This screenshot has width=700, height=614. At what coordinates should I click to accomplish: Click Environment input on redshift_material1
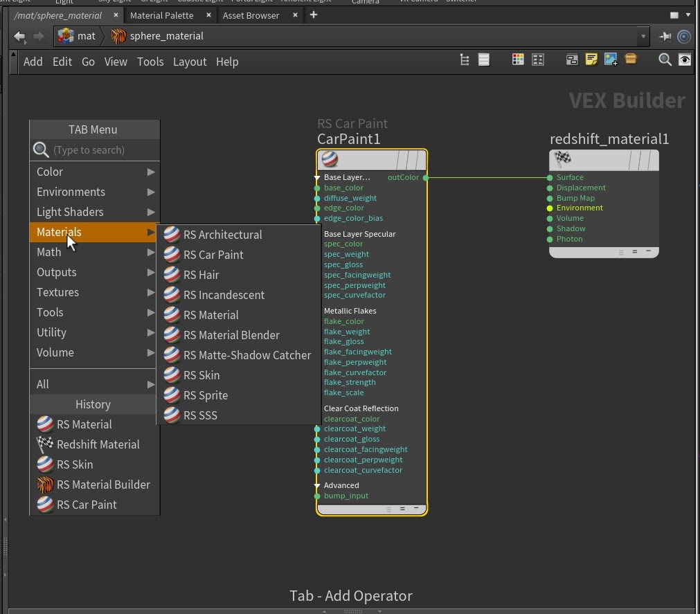coord(550,208)
